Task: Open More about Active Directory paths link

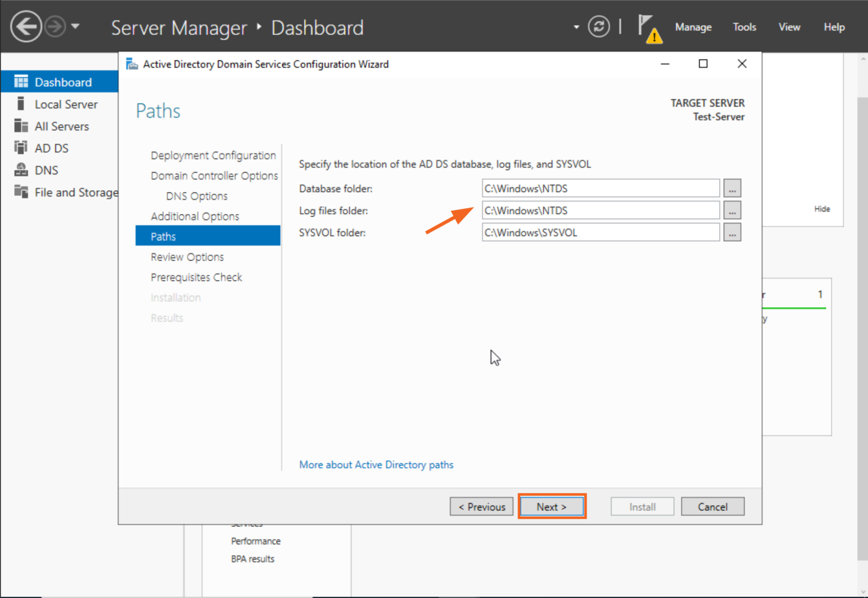Action: [x=376, y=465]
